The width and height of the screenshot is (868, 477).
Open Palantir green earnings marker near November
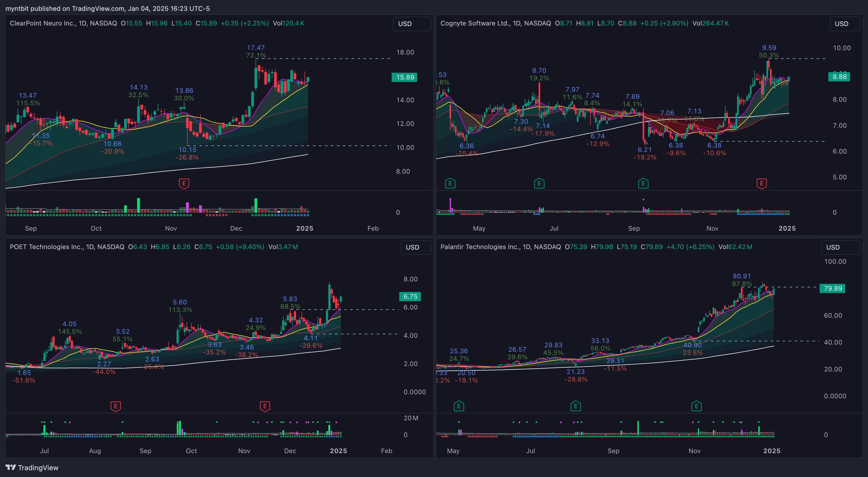(x=696, y=406)
